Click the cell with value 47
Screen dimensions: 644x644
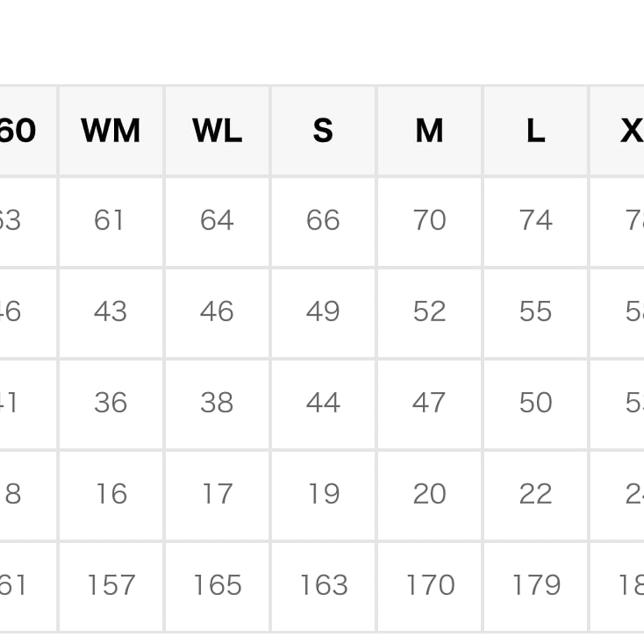(429, 404)
